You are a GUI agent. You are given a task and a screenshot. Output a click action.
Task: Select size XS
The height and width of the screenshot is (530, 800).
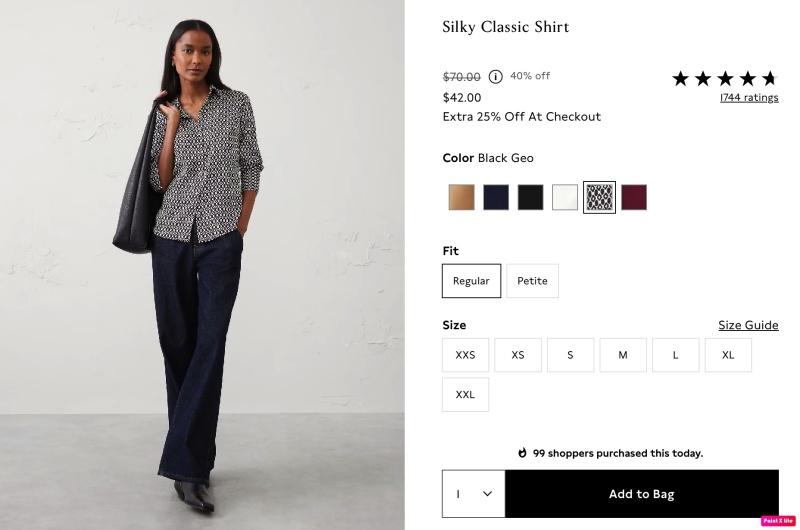point(518,355)
